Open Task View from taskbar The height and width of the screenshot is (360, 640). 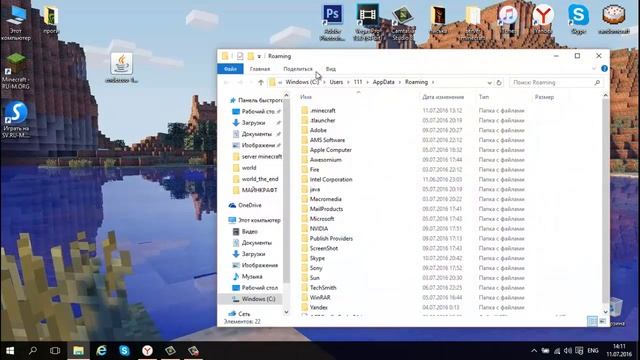tap(55, 351)
